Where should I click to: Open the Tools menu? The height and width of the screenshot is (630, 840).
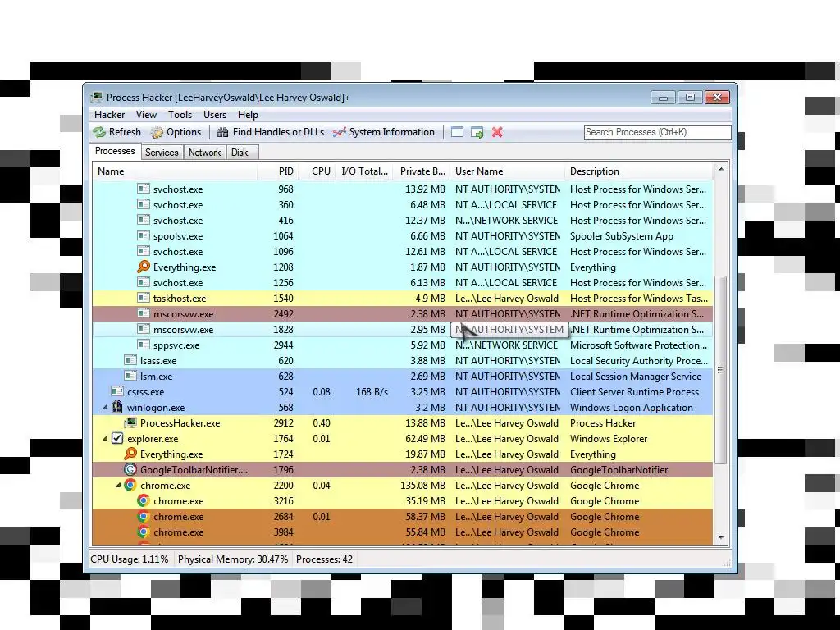pyautogui.click(x=180, y=115)
